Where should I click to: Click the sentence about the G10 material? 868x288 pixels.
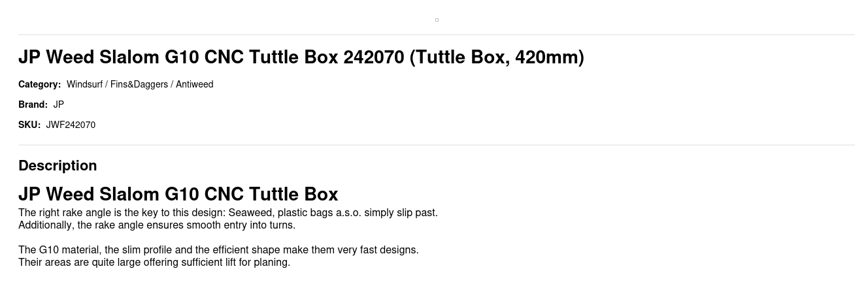click(x=218, y=250)
